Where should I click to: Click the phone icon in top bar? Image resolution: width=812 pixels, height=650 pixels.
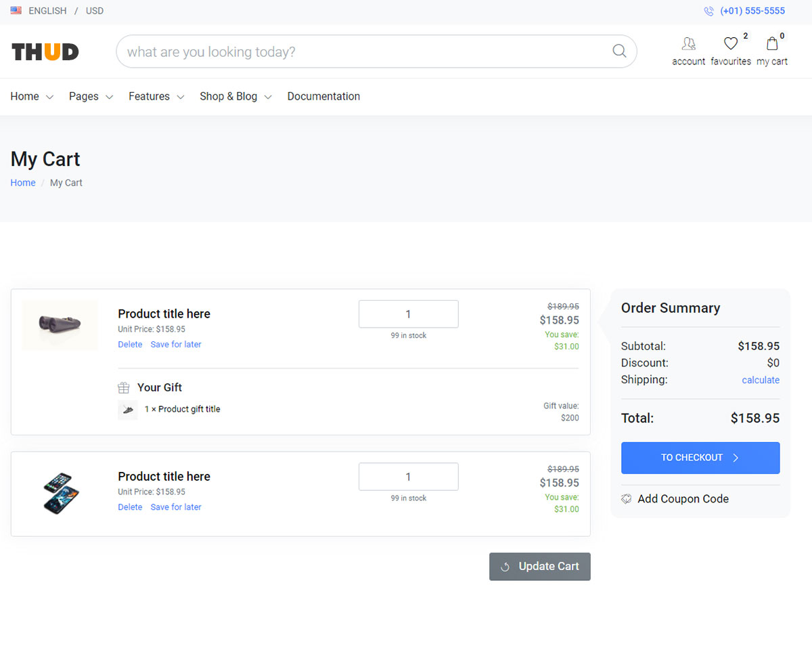tap(708, 11)
